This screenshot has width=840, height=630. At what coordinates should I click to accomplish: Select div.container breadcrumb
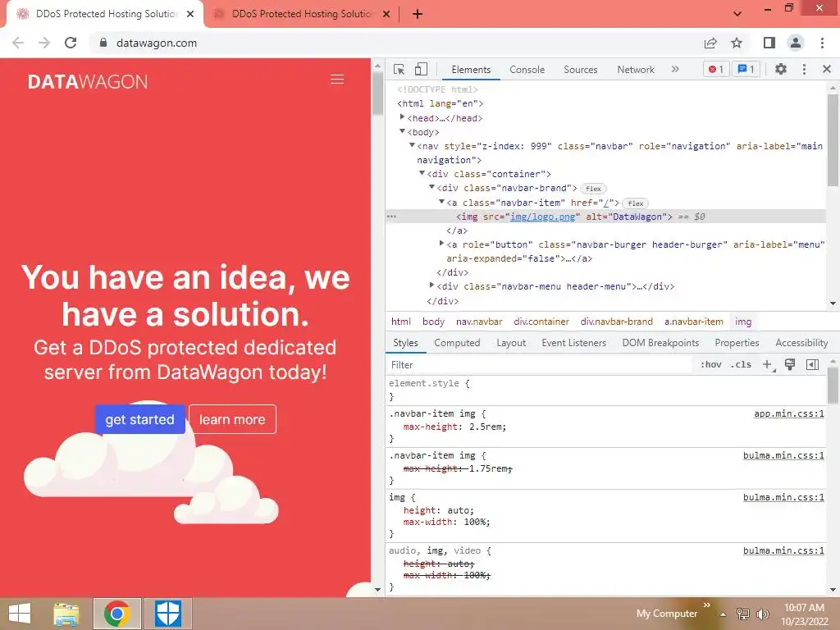pos(541,322)
